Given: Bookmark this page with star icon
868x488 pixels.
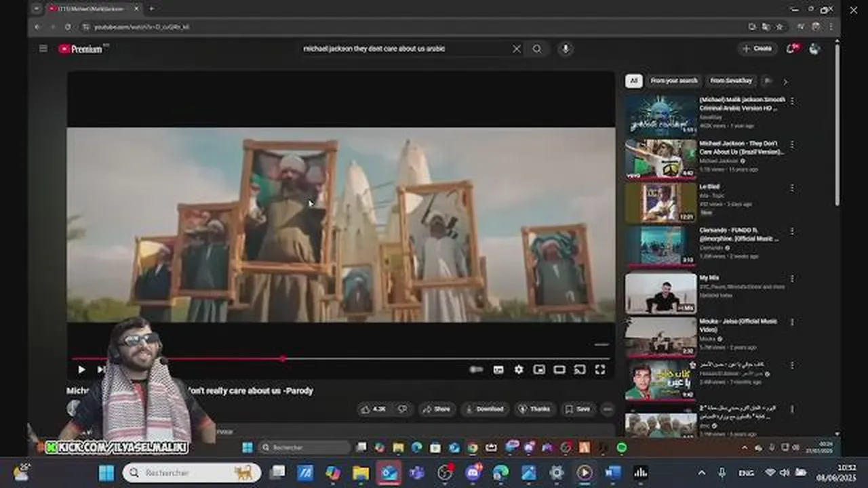Looking at the screenshot, I should [x=780, y=26].
